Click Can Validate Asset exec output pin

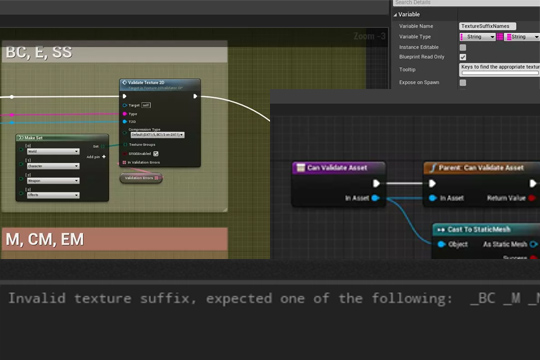(x=376, y=184)
